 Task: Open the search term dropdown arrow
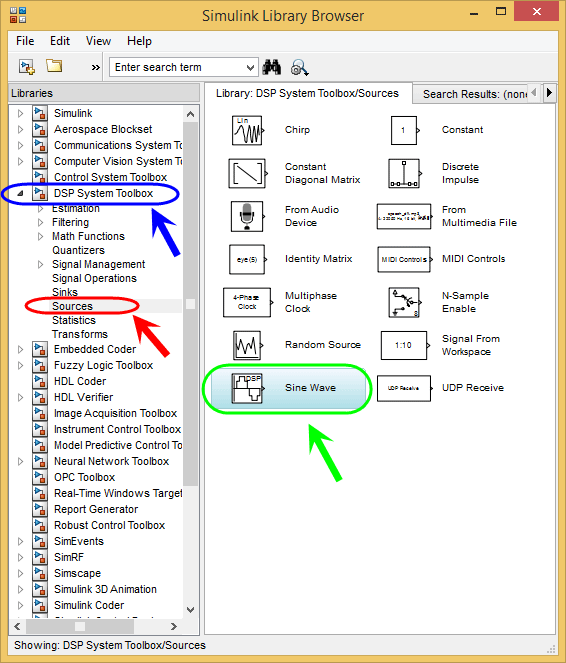pyautogui.click(x=250, y=68)
